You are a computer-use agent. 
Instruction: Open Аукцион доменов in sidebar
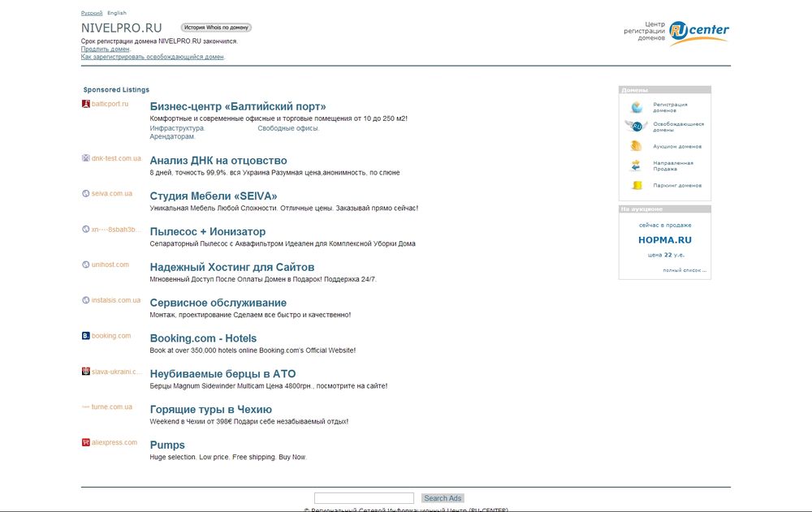[677, 147]
